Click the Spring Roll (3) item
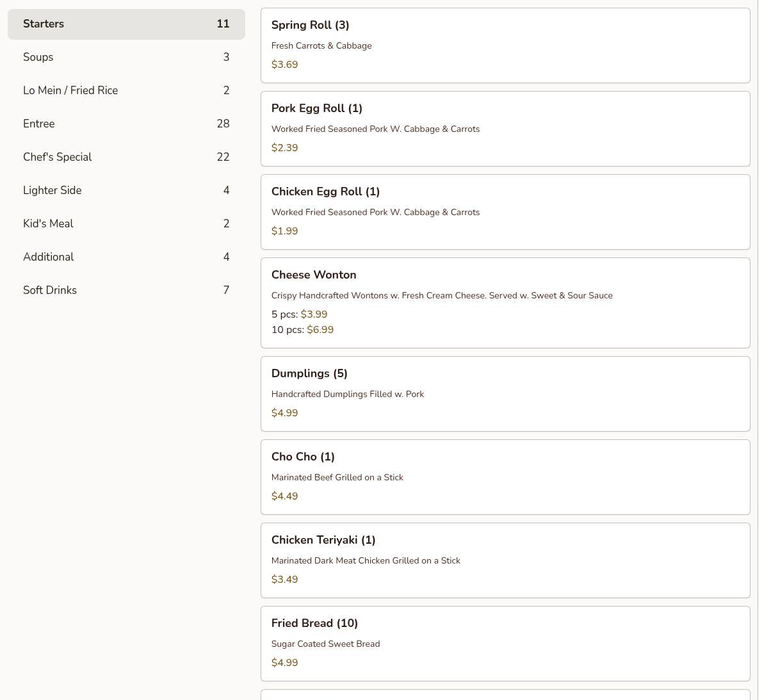This screenshot has width=771, height=700. point(505,45)
